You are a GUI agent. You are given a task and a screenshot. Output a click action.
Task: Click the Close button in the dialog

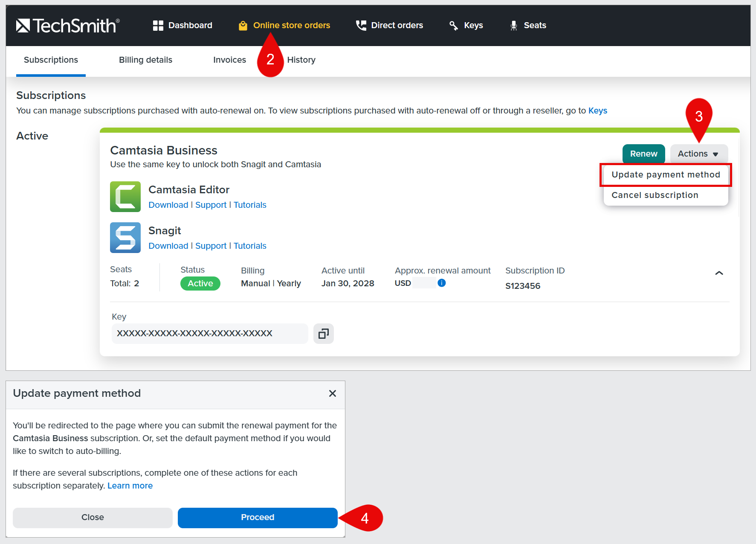(x=93, y=518)
